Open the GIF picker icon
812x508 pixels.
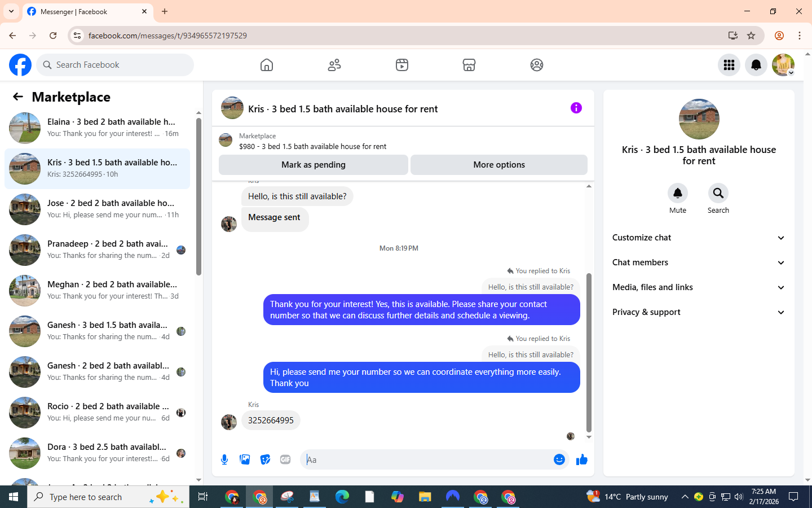click(285, 459)
